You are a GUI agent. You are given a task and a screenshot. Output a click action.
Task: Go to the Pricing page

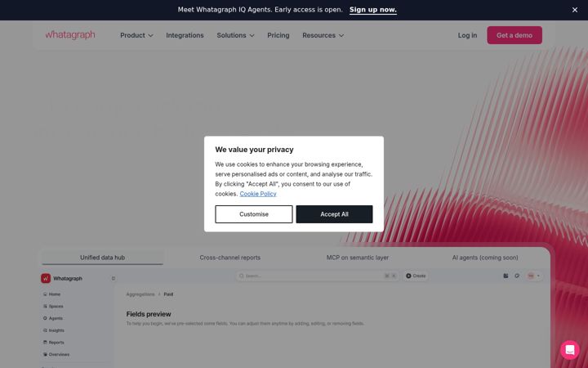(x=278, y=35)
